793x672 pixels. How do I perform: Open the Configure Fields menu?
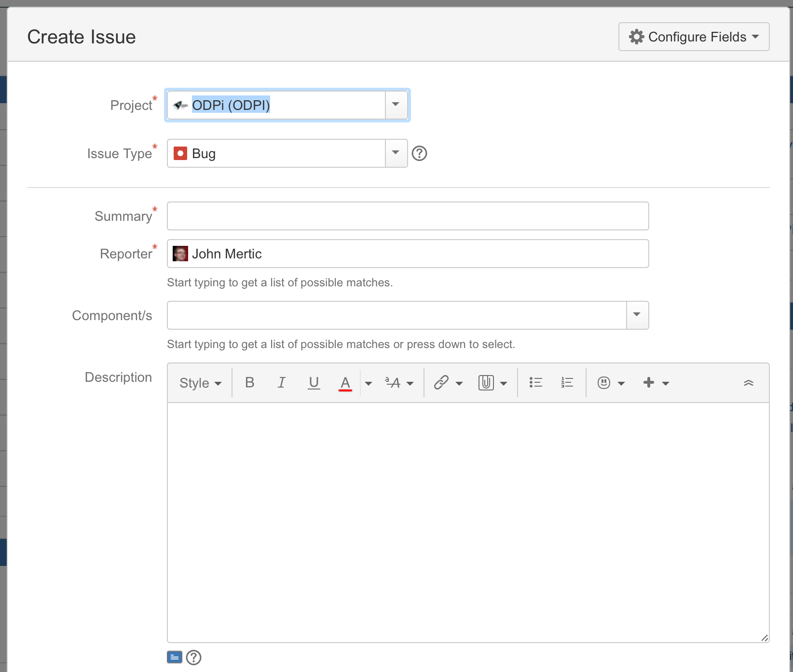pyautogui.click(x=694, y=36)
